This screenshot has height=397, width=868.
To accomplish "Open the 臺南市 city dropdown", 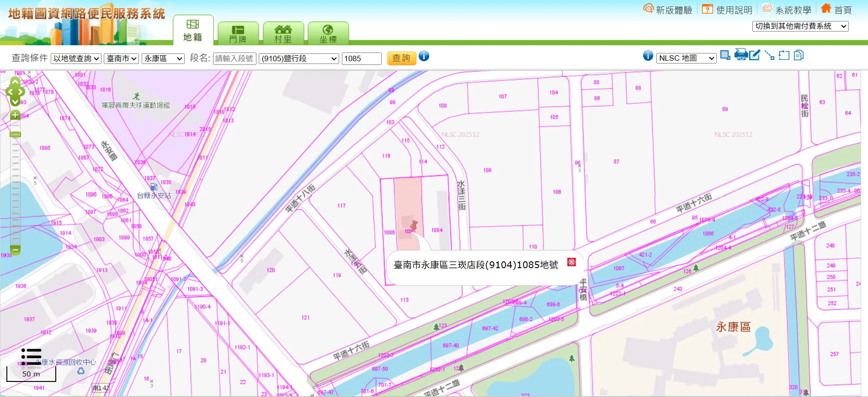I will click(121, 58).
